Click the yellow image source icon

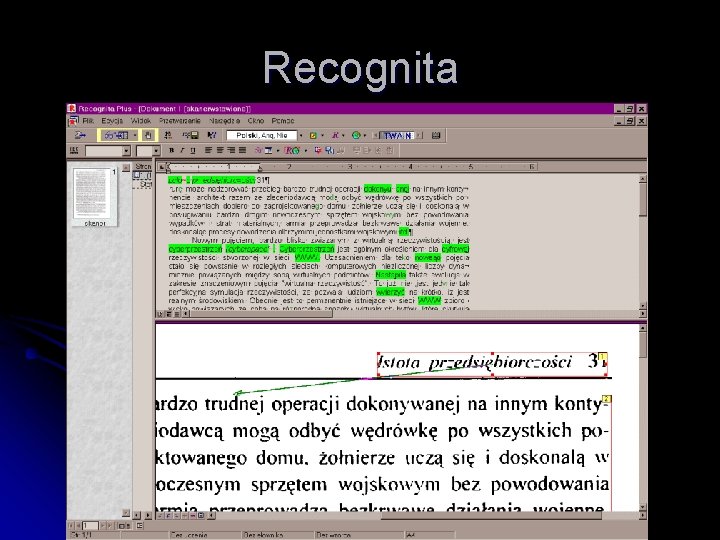[314, 135]
